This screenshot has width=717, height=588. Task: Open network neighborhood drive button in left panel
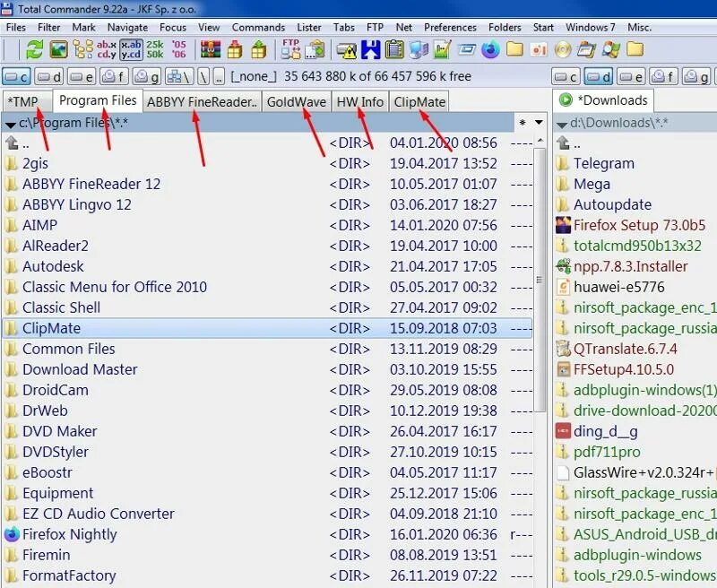(x=179, y=77)
